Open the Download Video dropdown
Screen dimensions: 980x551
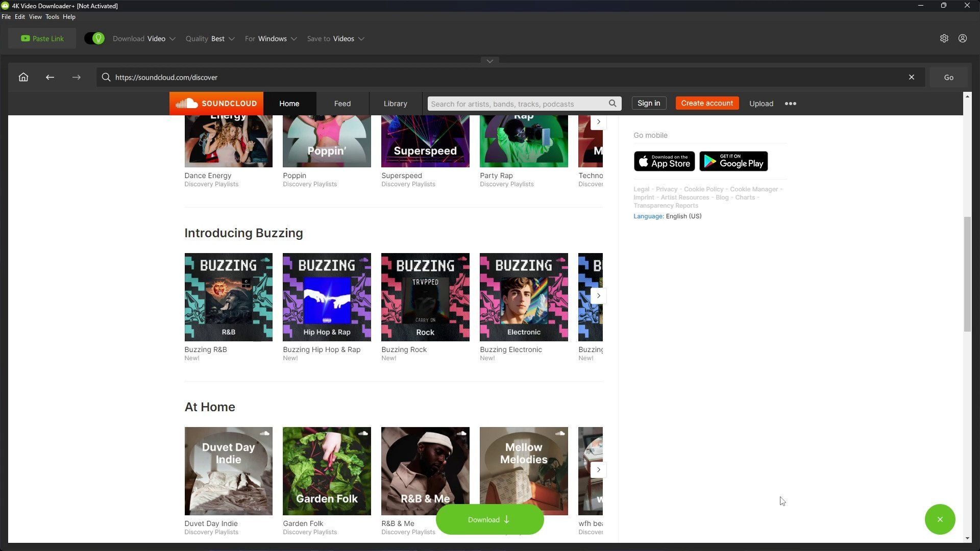(144, 39)
